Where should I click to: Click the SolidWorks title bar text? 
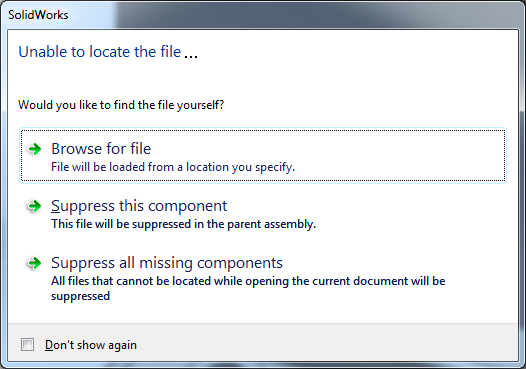[38, 15]
